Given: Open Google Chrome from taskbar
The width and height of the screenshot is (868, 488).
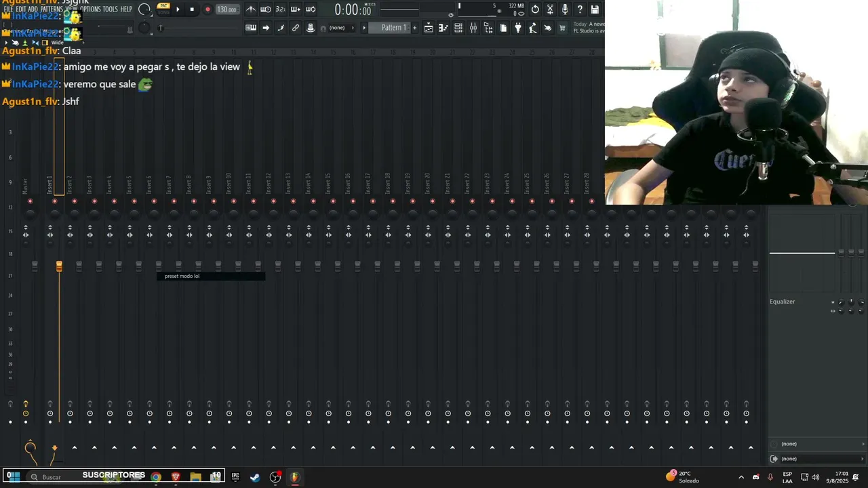Looking at the screenshot, I should coord(156,477).
